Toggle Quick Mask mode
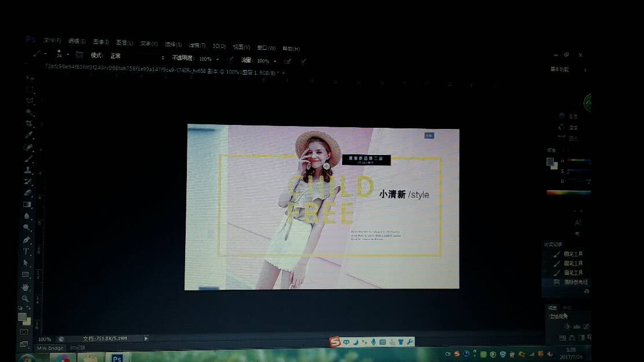This screenshot has width=644, height=362. [x=24, y=332]
